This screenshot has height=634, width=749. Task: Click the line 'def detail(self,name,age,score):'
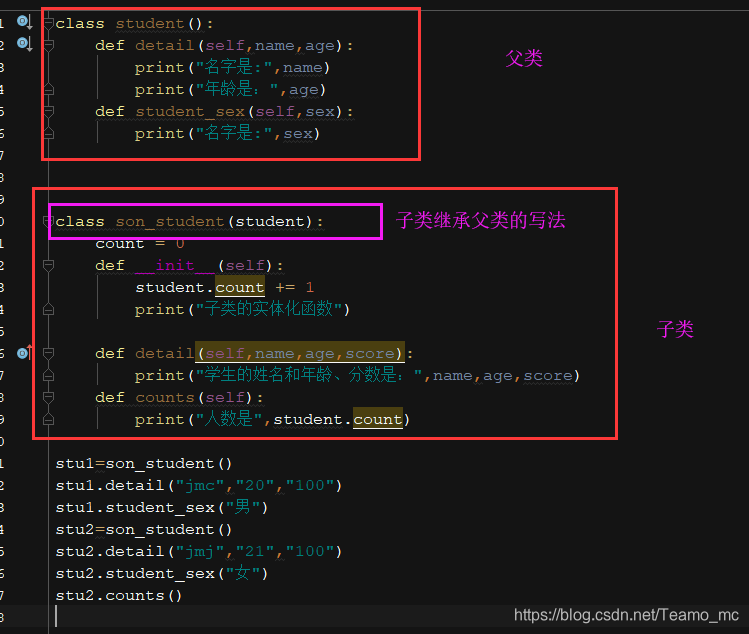(x=254, y=354)
